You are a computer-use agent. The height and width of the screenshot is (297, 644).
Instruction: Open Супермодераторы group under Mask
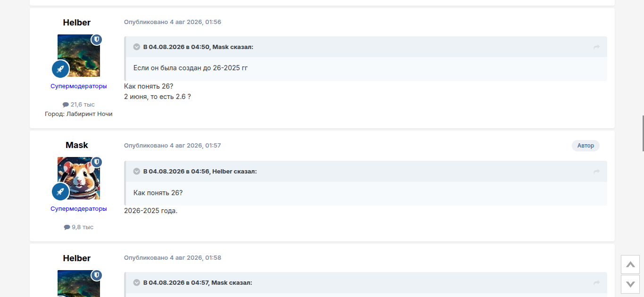pos(79,209)
